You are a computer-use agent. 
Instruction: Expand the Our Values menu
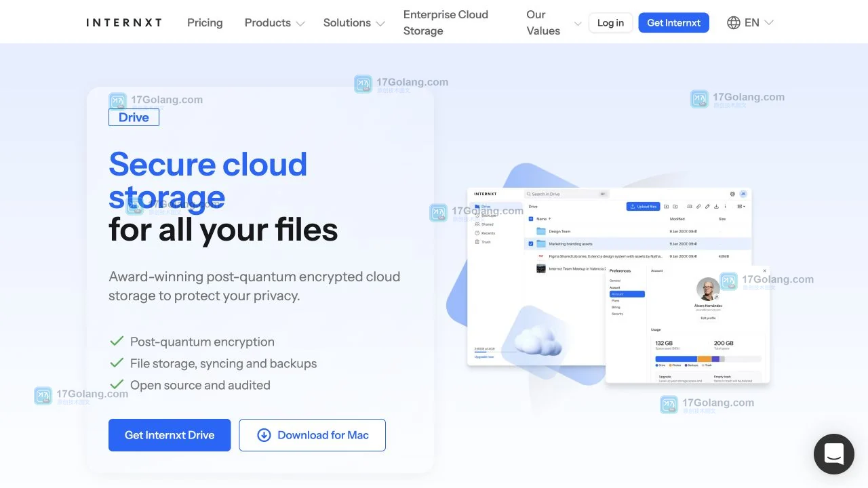click(554, 22)
